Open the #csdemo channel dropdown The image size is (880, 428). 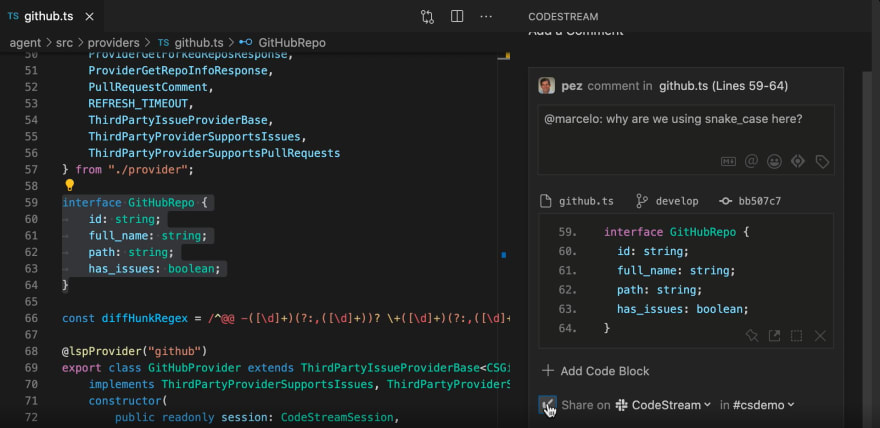click(x=764, y=404)
